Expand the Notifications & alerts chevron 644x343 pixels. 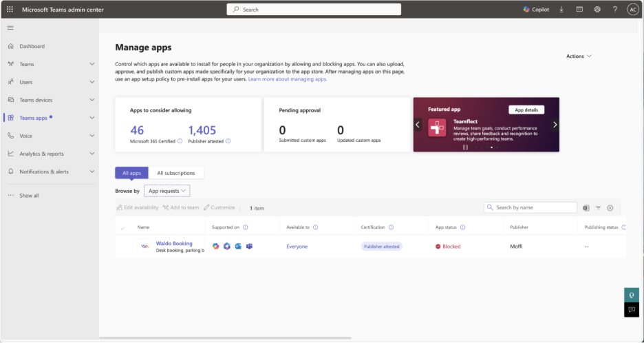(x=92, y=171)
